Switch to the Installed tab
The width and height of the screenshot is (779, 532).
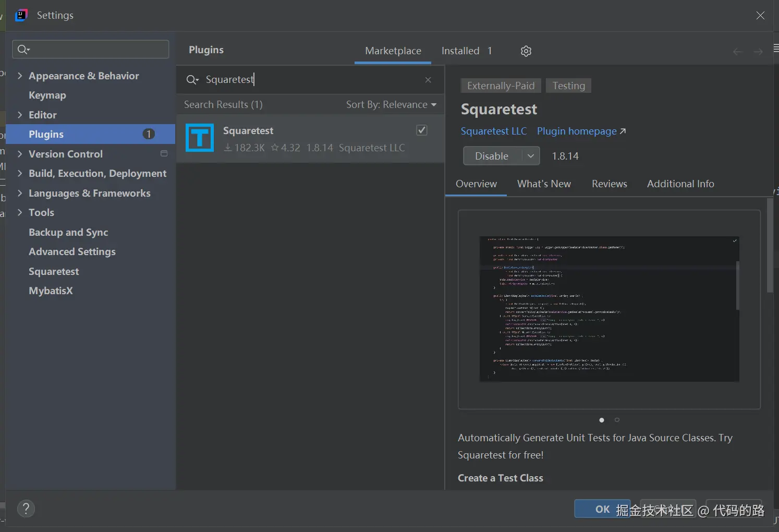(466, 51)
